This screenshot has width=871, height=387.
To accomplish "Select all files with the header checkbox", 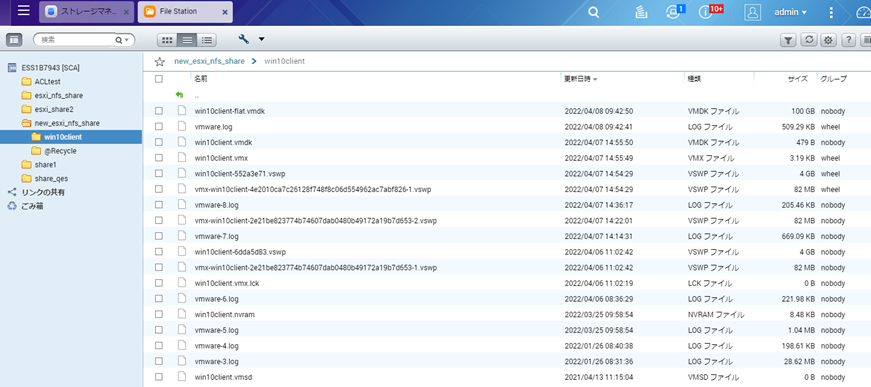I will point(159,79).
